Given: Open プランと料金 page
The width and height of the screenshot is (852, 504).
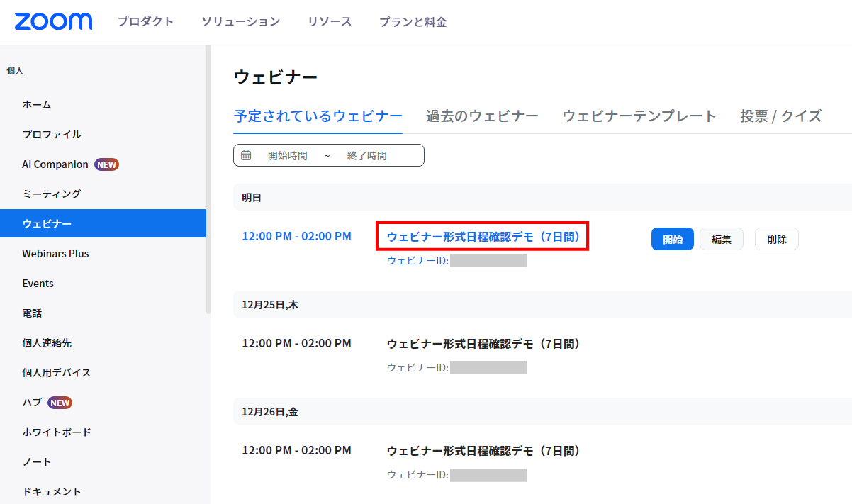Looking at the screenshot, I should pyautogui.click(x=413, y=22).
